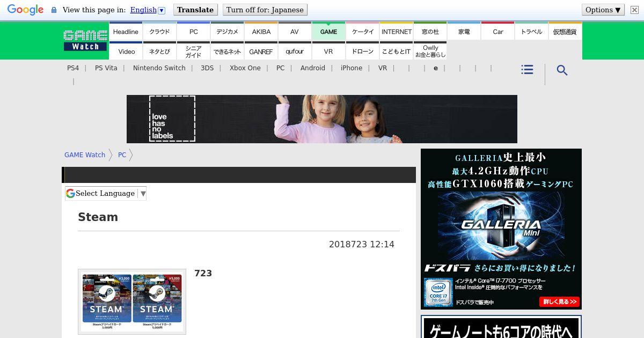Click the 'e' link in subnav
The height and width of the screenshot is (338, 644).
click(436, 68)
